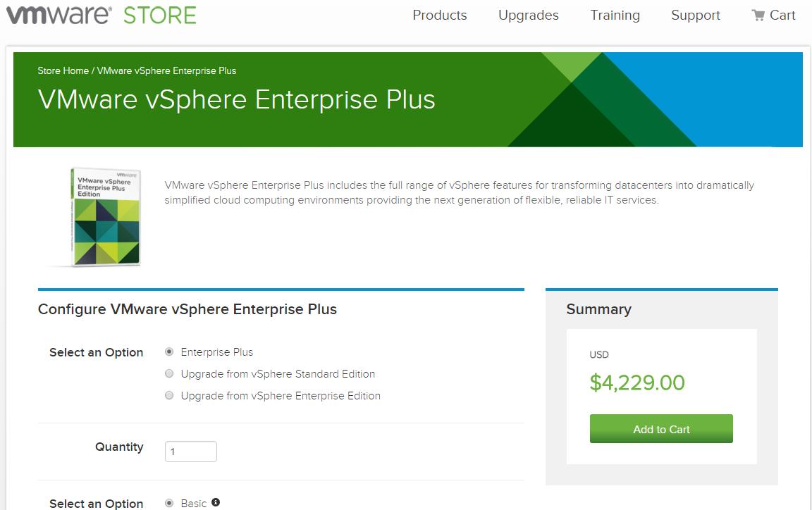Open the shopping cart icon
This screenshot has width=812, height=510.
(x=758, y=15)
